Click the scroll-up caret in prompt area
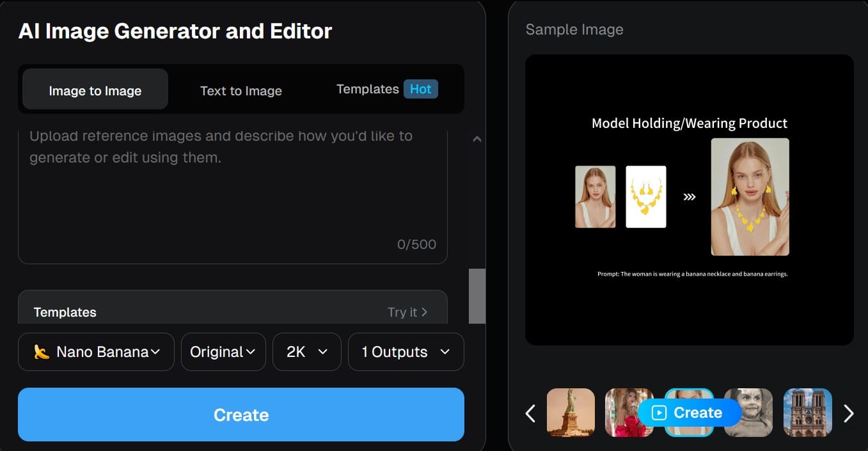 (x=477, y=139)
